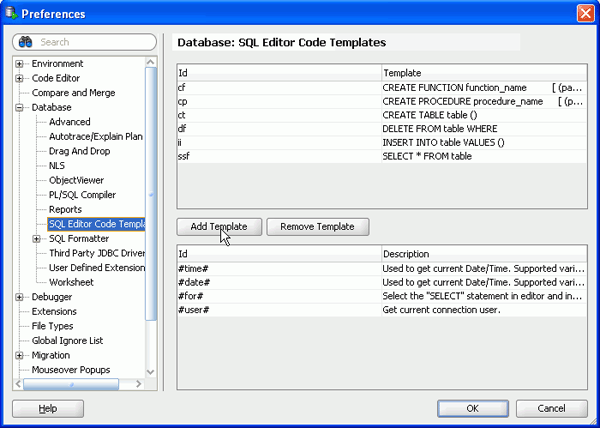This screenshot has height=428, width=600.
Task: Open Autotrace/Explain Plan preferences
Action: point(96,137)
